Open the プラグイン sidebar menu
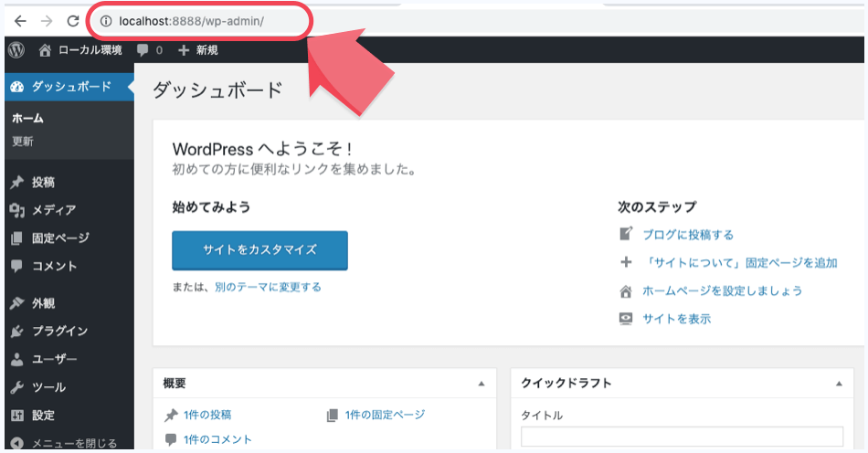This screenshot has width=868, height=453. click(59, 331)
